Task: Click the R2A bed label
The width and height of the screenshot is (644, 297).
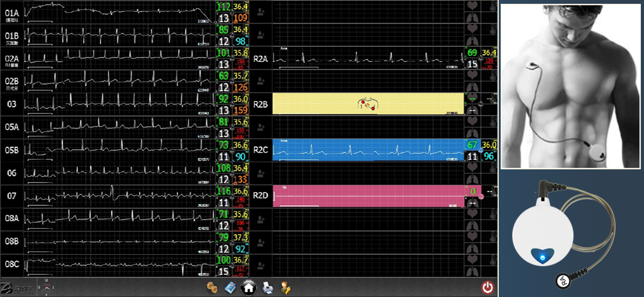Action: point(260,58)
